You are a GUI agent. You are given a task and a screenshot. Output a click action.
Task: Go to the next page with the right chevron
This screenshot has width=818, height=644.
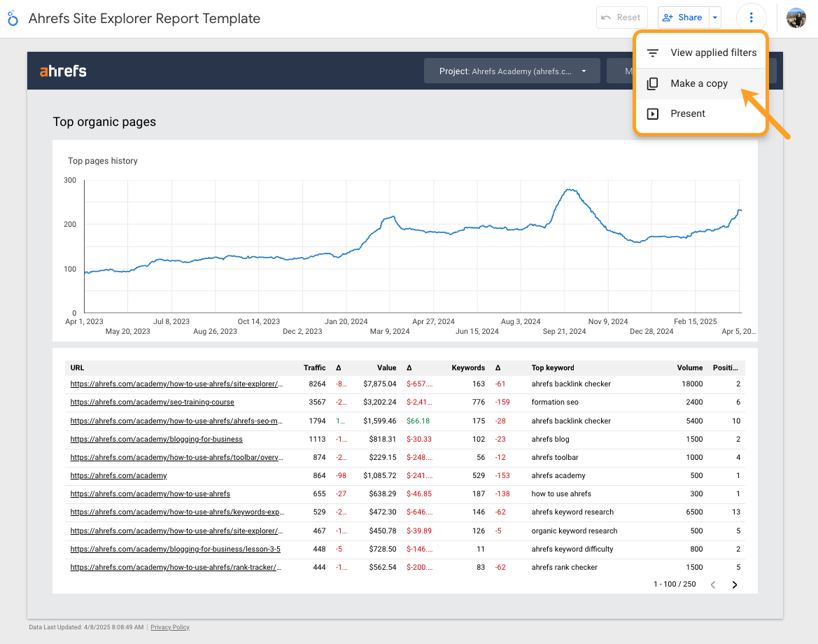[734, 584]
